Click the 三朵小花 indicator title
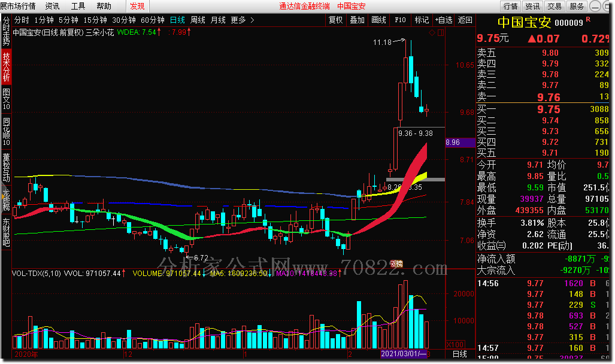The width and height of the screenshot is (615, 364). coord(99,32)
